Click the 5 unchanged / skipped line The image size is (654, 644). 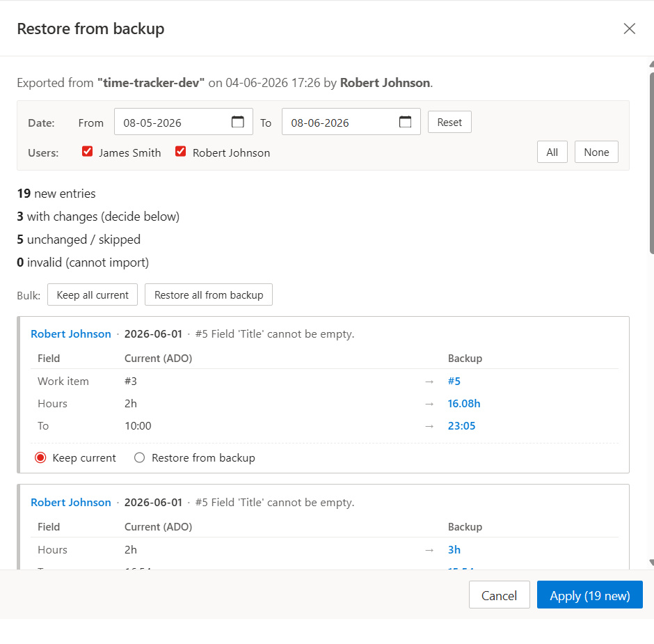coord(79,239)
